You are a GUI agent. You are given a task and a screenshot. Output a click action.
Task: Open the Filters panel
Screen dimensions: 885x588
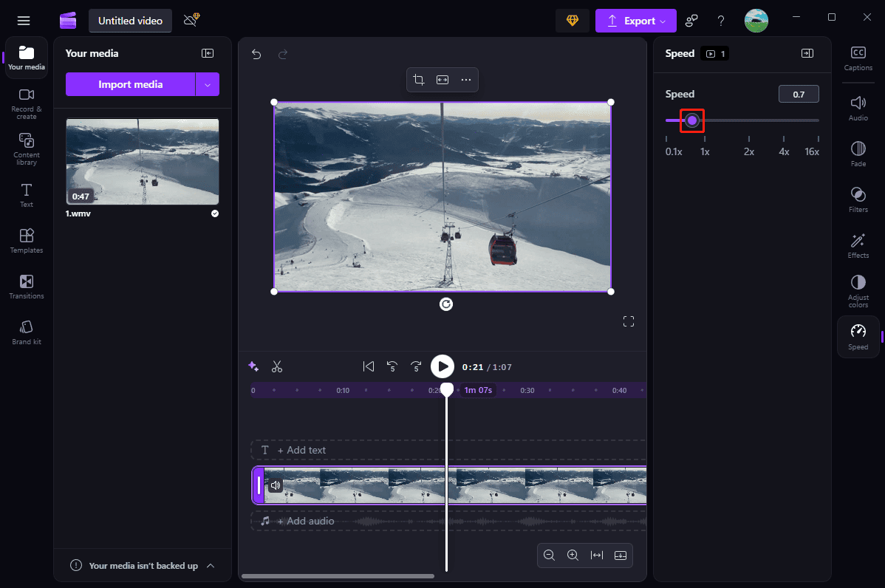coord(858,199)
